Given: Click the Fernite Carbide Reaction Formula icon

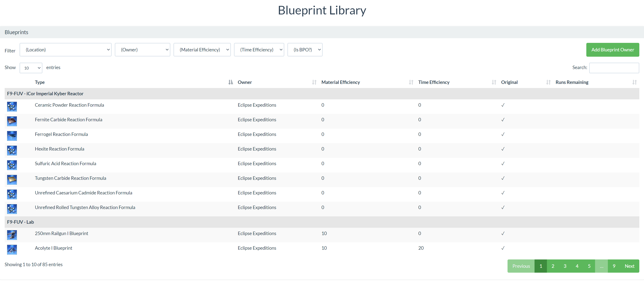Looking at the screenshot, I should (x=12, y=121).
